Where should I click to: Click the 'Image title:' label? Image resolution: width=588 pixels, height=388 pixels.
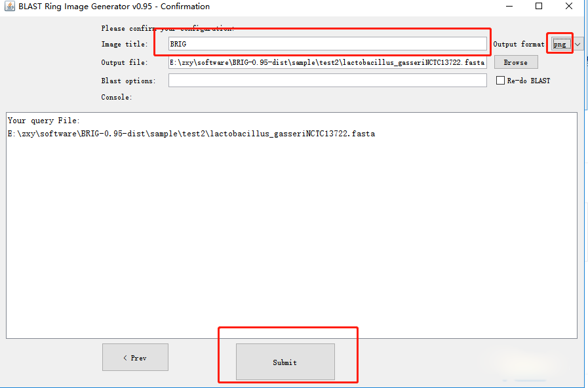point(125,44)
